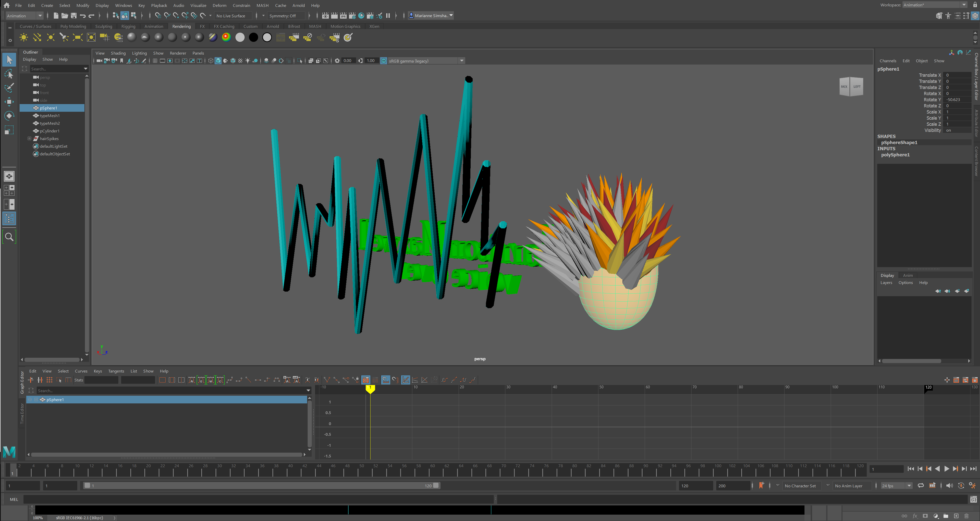Add a bookmark on the time slider
The width and height of the screenshot is (980, 521).
coord(761,485)
